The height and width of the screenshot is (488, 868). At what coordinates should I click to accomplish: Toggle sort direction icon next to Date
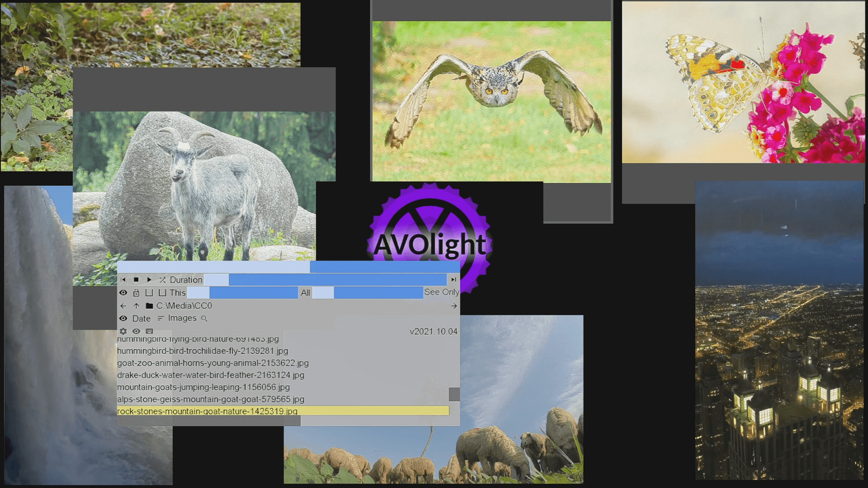[x=160, y=318]
